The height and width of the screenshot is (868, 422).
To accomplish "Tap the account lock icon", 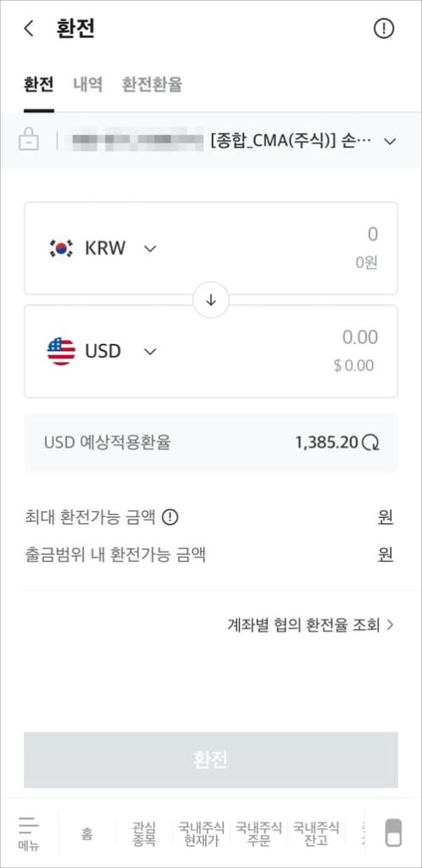I will point(29,141).
